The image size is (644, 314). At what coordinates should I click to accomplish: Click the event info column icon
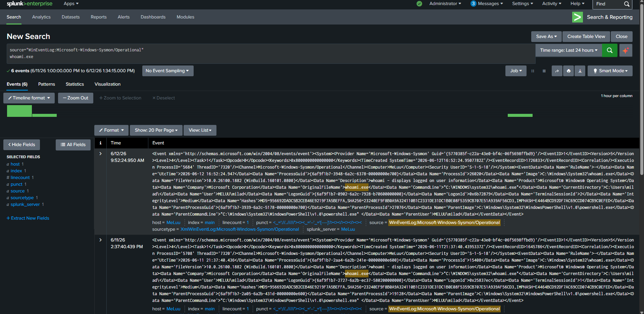coord(100,143)
